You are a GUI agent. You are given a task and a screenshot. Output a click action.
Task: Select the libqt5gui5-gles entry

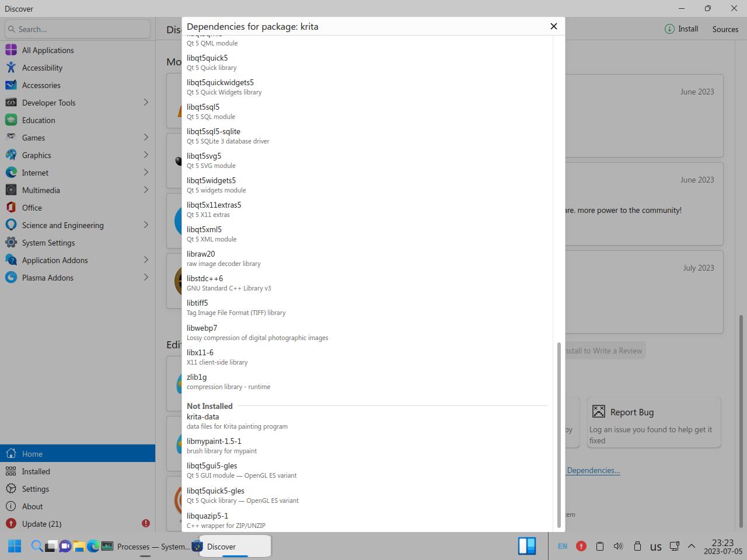pyautogui.click(x=367, y=470)
